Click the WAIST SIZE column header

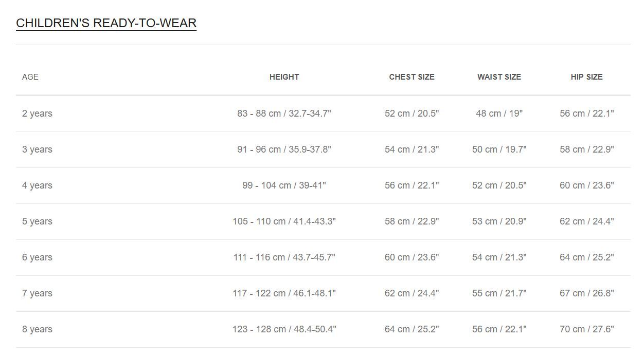click(499, 77)
